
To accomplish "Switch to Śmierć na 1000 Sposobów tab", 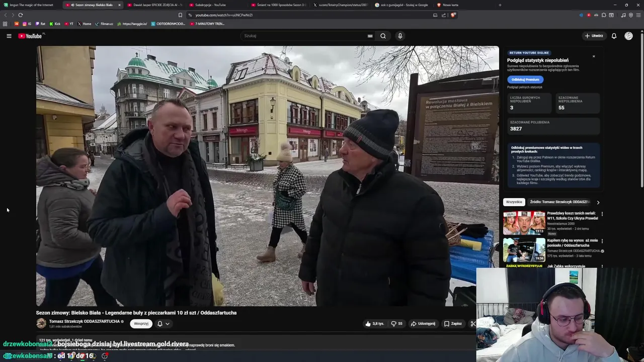I will point(278,5).
